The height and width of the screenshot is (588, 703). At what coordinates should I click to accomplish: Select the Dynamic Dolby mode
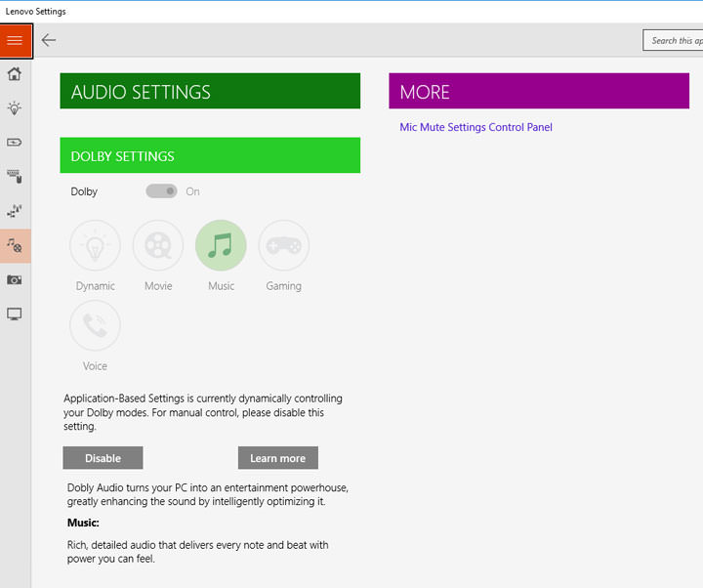[95, 245]
